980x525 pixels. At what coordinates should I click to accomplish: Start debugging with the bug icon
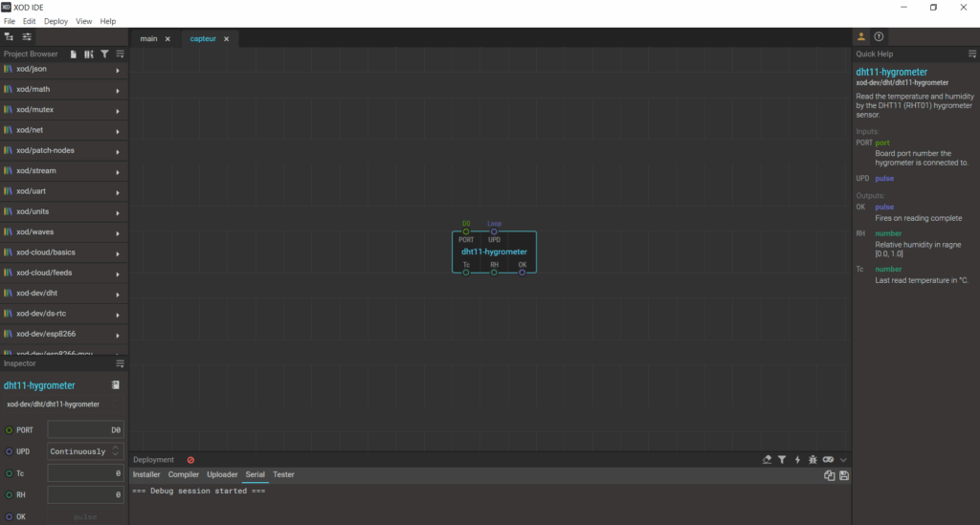point(813,459)
